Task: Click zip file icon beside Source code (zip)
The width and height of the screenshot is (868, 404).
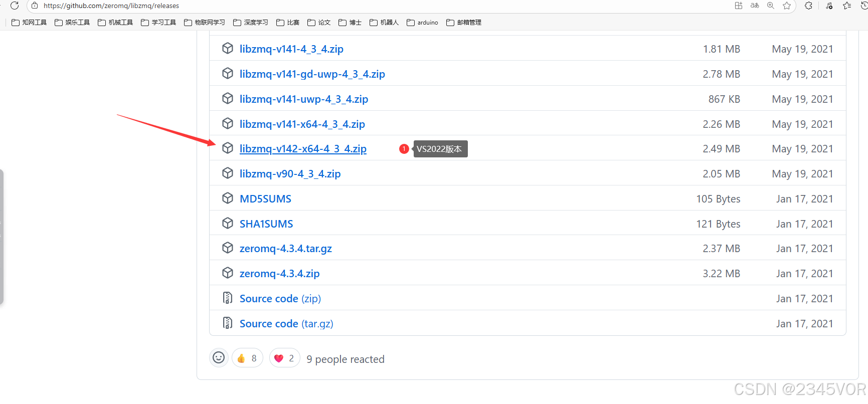Action: pos(228,298)
